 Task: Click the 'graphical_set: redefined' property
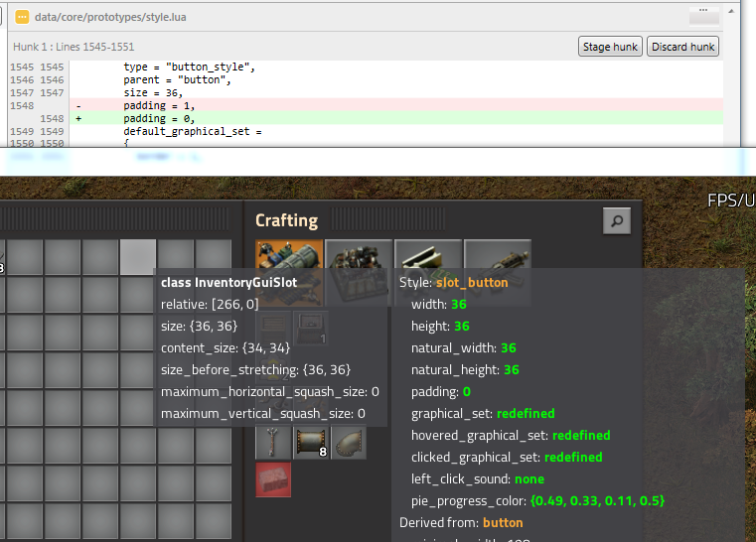point(483,413)
